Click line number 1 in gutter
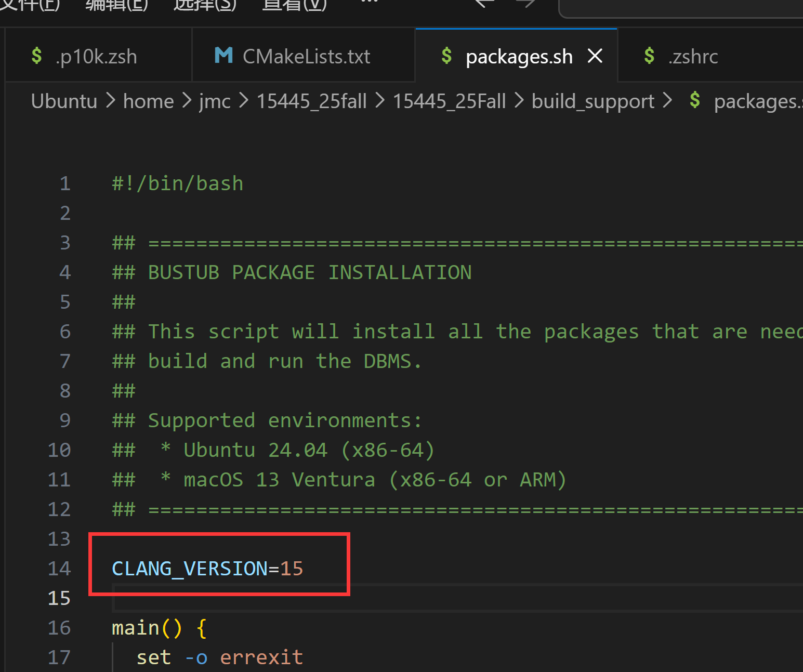Screen dimensions: 803x672 coord(65,183)
